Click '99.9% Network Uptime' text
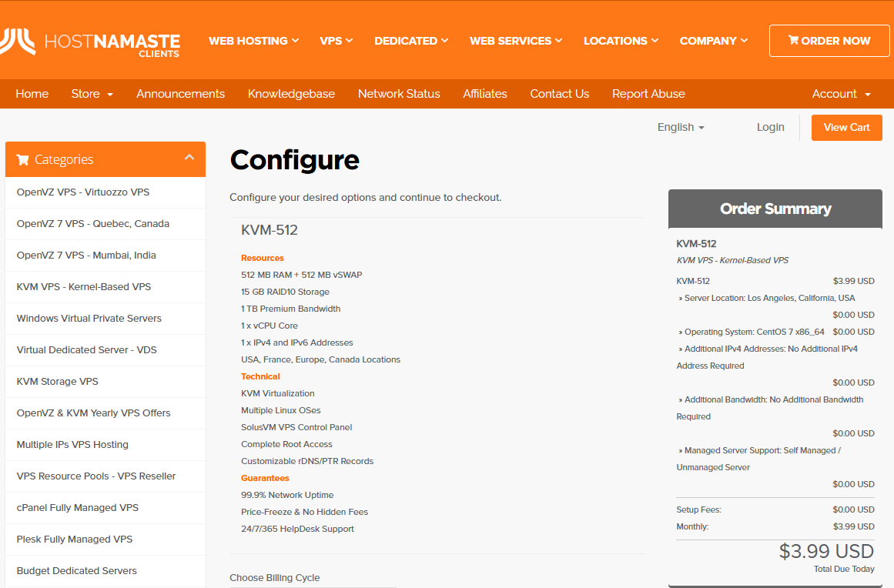894x588 pixels. click(x=286, y=495)
